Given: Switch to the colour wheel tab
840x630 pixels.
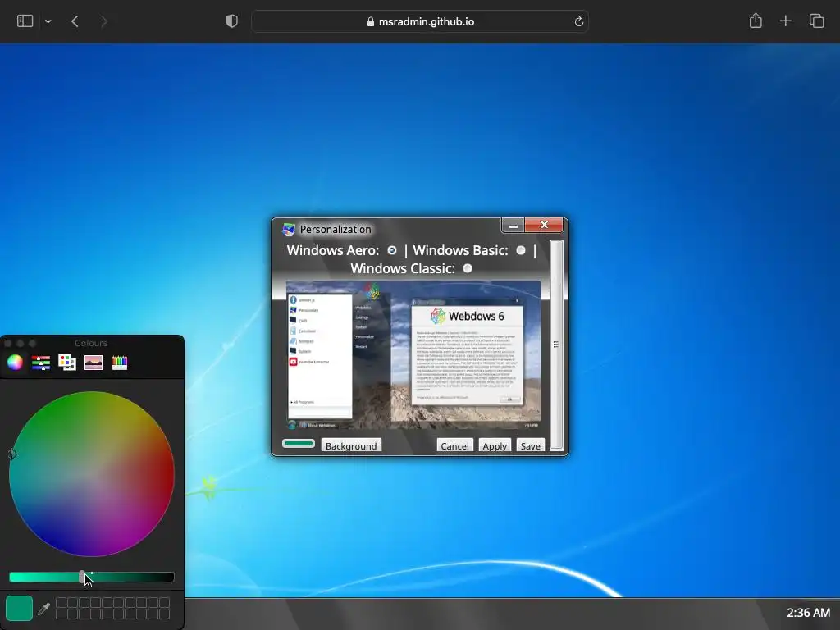Looking at the screenshot, I should tap(15, 362).
